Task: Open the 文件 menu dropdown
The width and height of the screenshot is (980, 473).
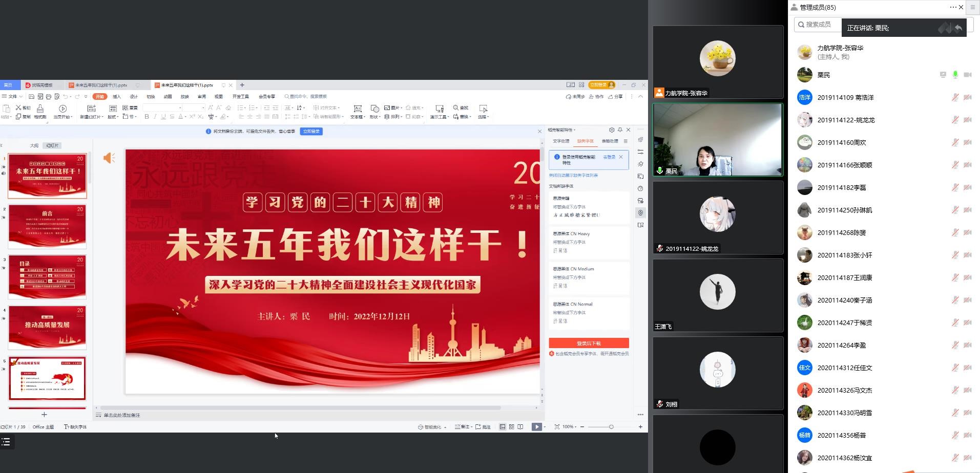Action: tap(12, 97)
